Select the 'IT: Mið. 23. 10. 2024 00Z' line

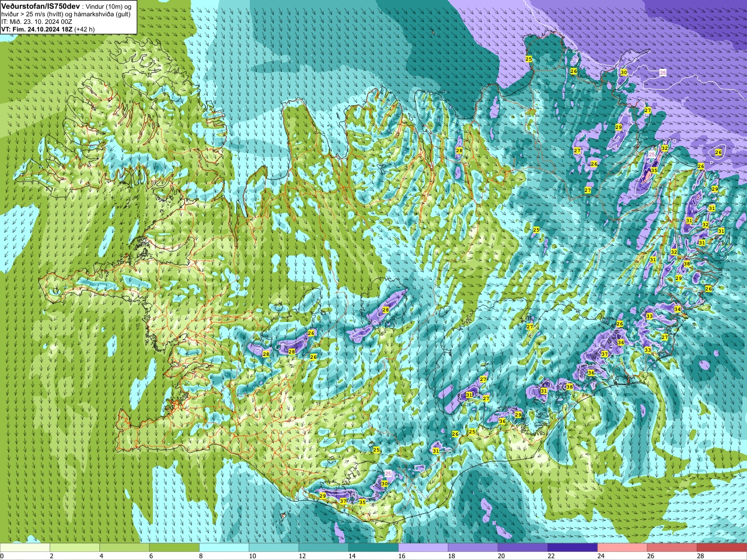click(37, 21)
